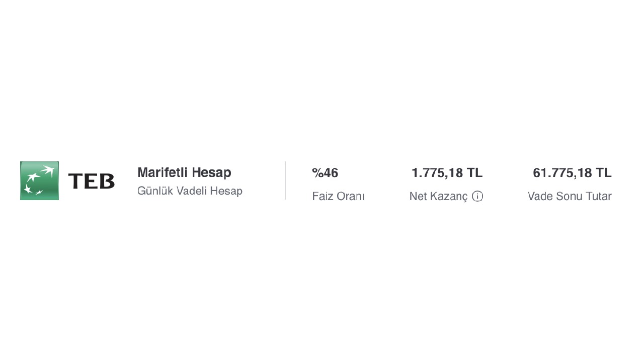Click the Faiz Oranı label
644x362 pixels.
coord(338,196)
